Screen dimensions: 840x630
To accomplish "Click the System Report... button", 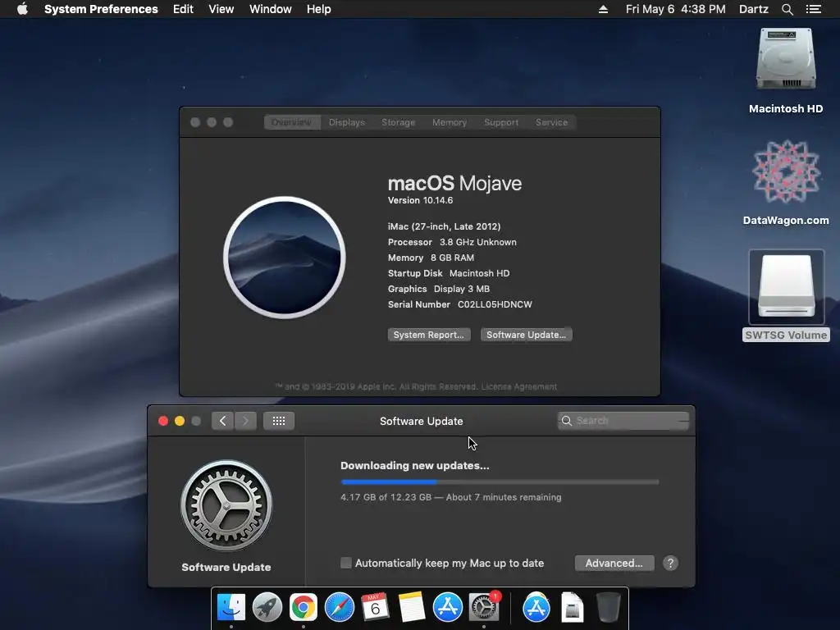I will click(429, 335).
